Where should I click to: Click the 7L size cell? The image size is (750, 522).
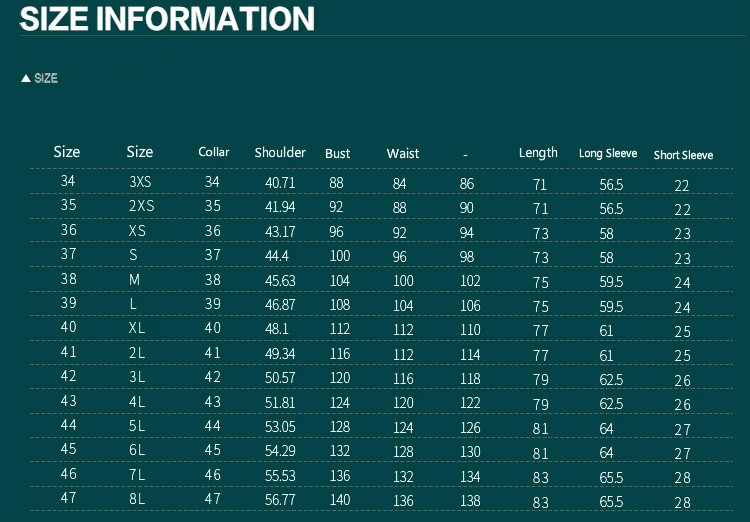(137, 475)
